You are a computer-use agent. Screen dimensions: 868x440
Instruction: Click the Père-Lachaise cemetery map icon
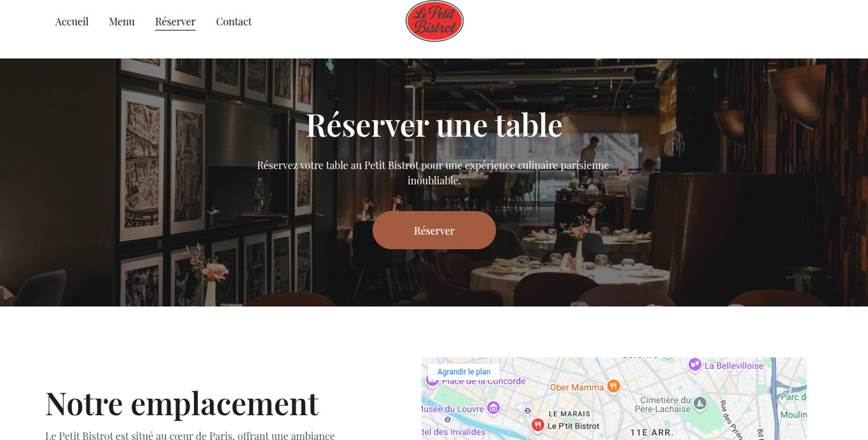(700, 402)
